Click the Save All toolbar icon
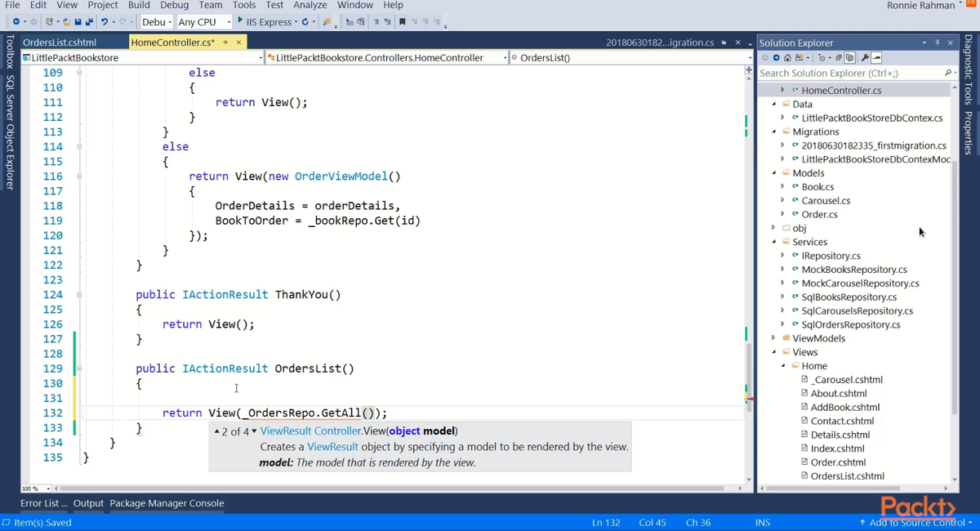980x531 pixels. (88, 21)
